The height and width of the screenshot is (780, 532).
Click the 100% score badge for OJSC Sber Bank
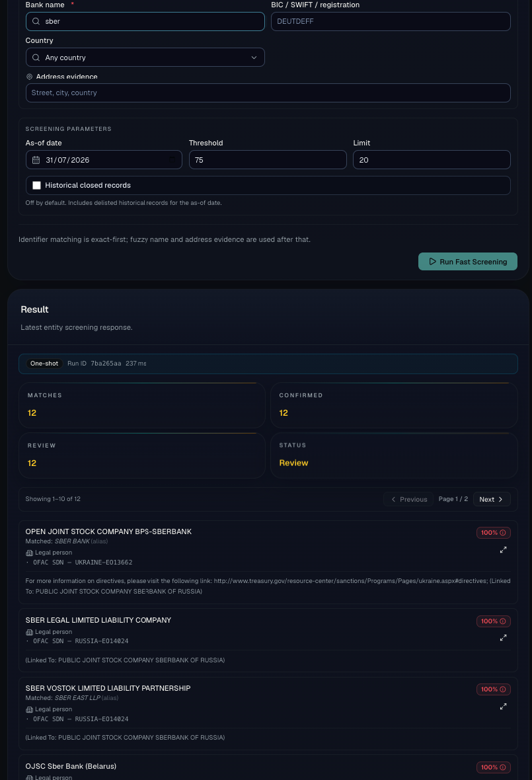pos(493,767)
